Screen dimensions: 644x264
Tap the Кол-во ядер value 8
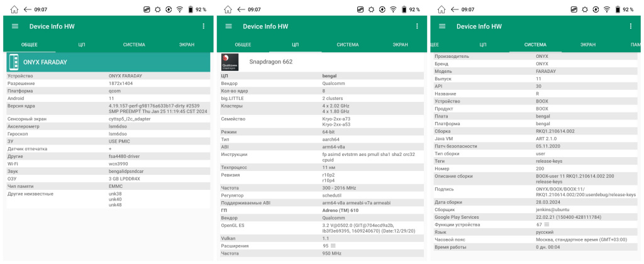(324, 91)
